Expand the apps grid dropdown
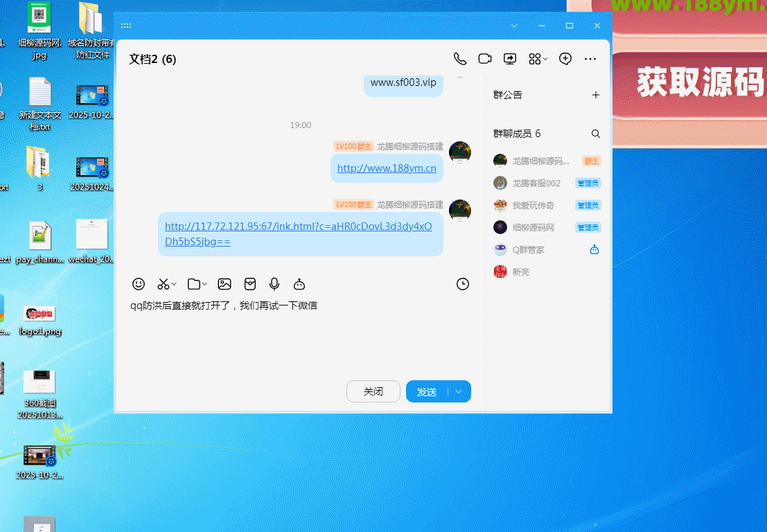The image size is (767, 532). click(x=545, y=60)
